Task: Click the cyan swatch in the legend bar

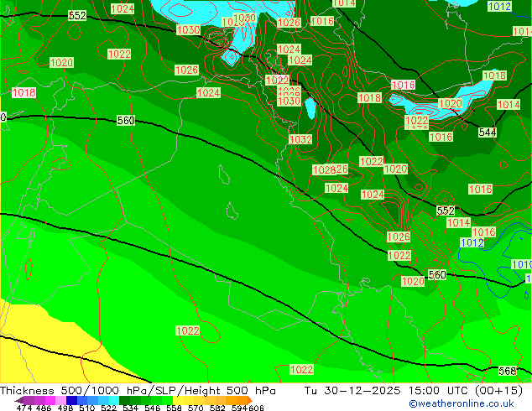Action: click(114, 400)
